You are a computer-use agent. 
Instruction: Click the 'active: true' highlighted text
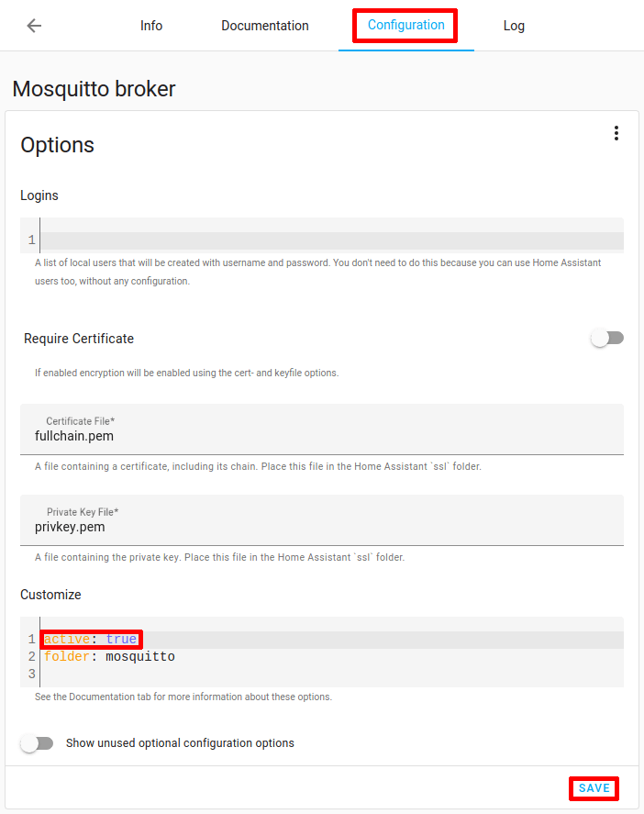89,639
